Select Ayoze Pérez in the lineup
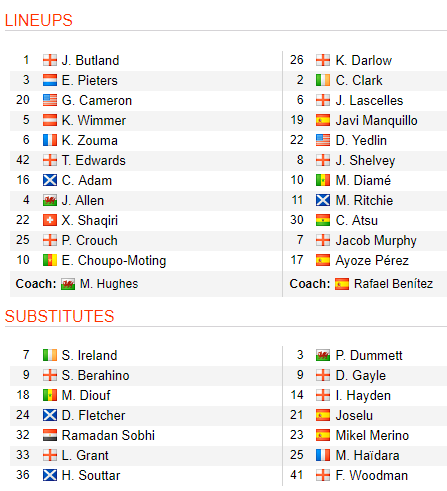 coord(372,260)
